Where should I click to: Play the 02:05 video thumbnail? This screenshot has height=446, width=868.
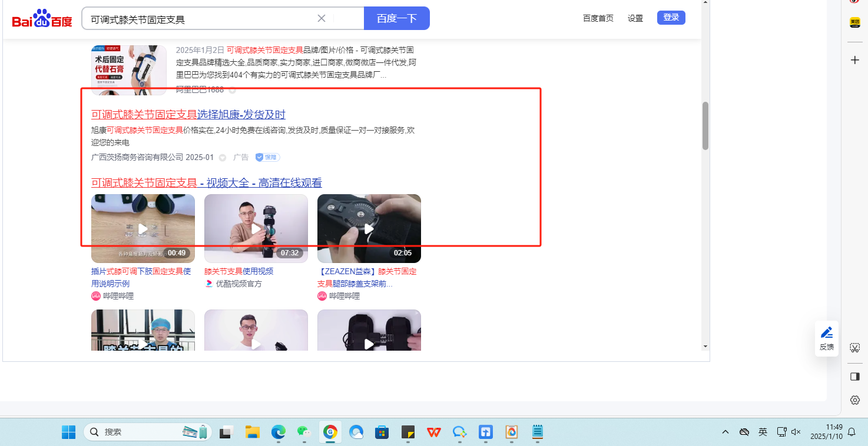tap(369, 228)
